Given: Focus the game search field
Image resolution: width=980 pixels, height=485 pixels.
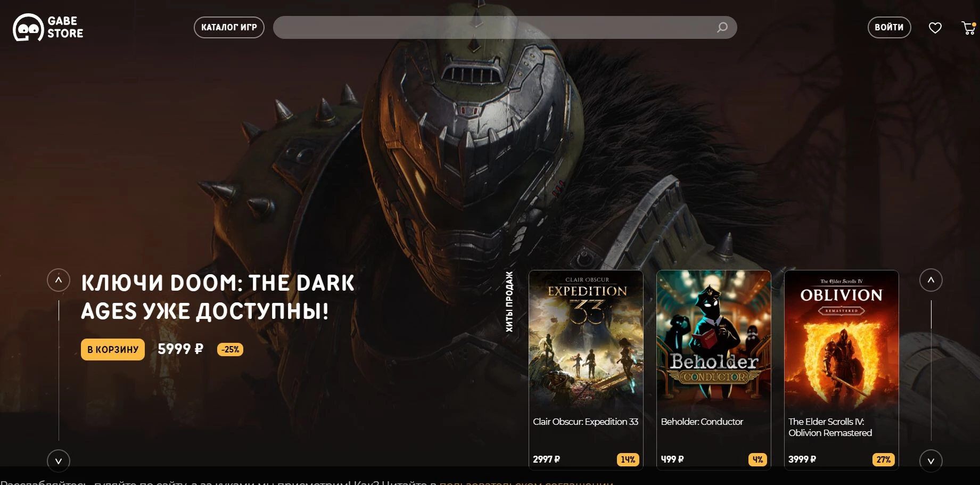Looking at the screenshot, I should [495, 27].
